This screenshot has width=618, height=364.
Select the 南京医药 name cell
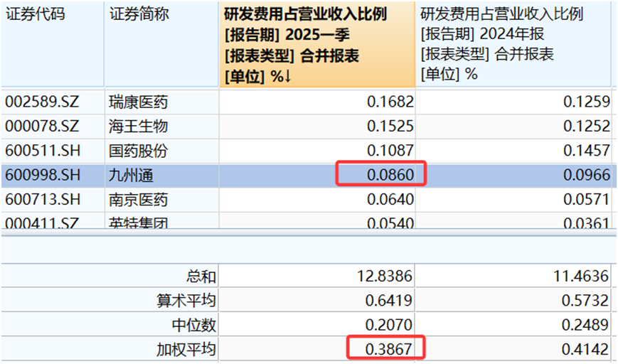[139, 200]
